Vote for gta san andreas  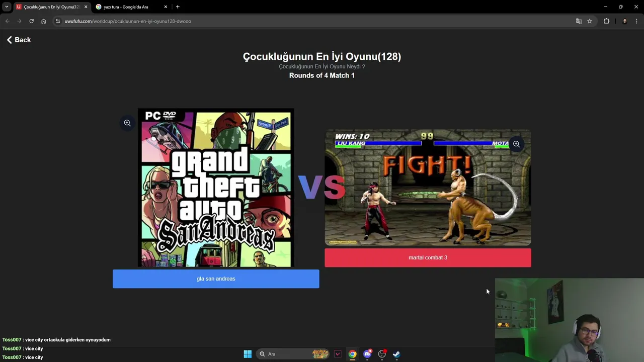(x=216, y=279)
